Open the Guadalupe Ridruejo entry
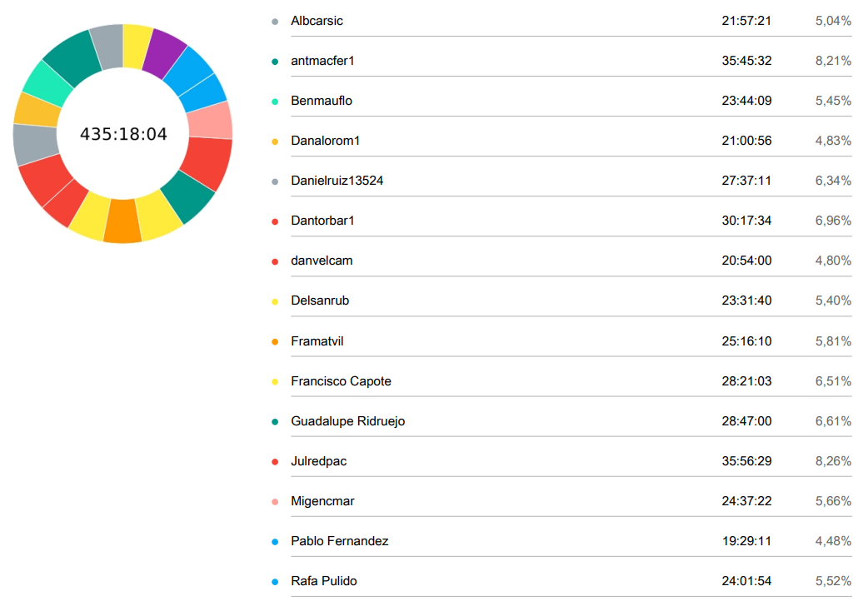This screenshot has height=616, width=868. (347, 421)
